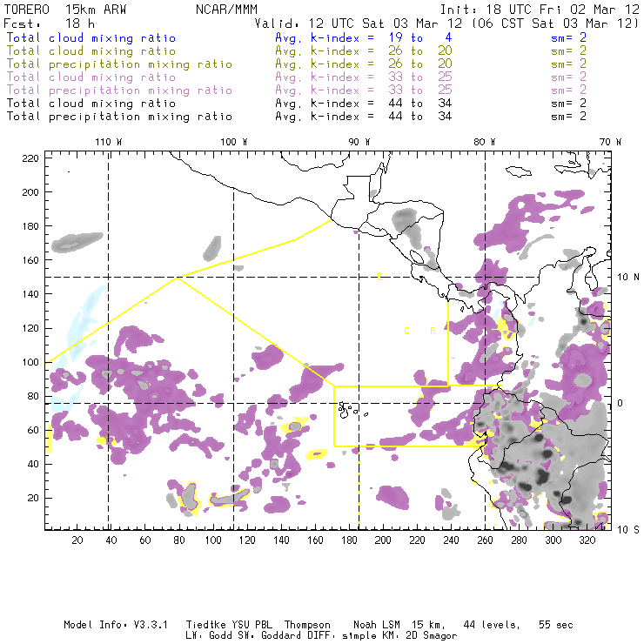Select the "320" tick on the horizontal axis
This screenshot has height=644, width=644.
pos(587,540)
